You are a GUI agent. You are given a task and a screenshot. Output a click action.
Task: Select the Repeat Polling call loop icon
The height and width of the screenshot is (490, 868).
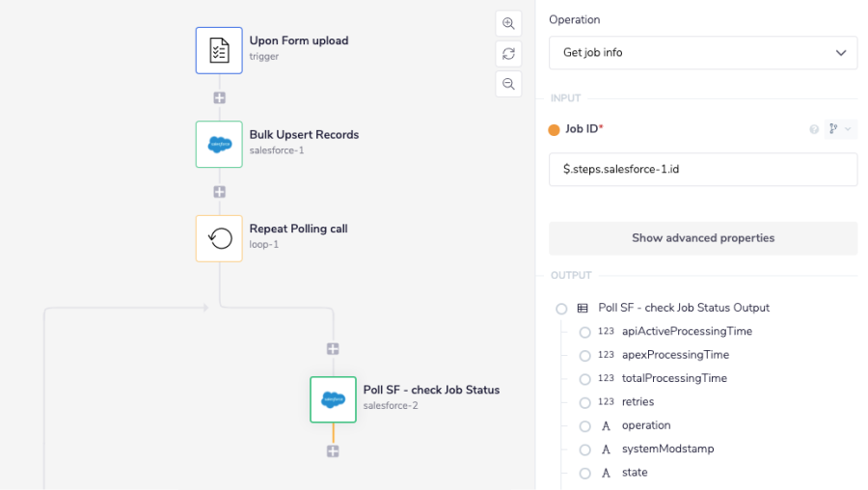point(219,238)
